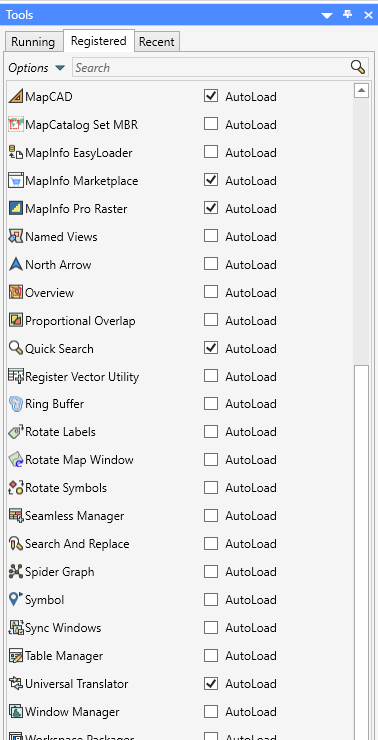Viewport: 378px width, 740px height.
Task: Click the Rotate Map Window icon
Action: pos(16,460)
